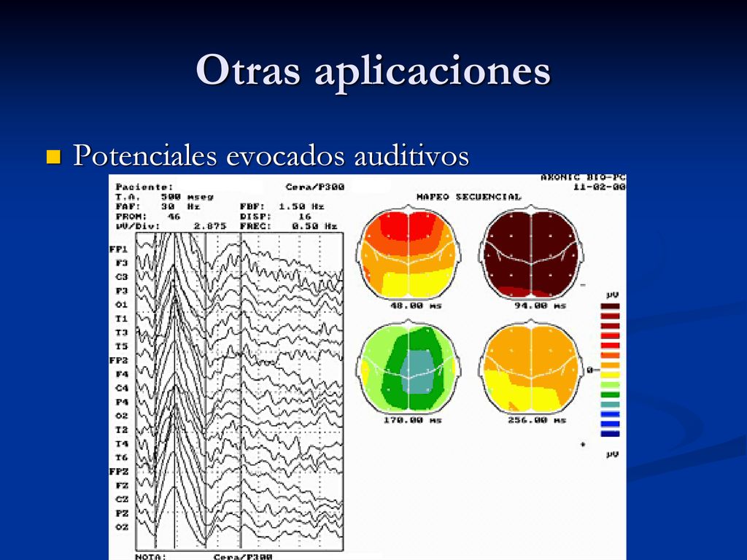Pick the yellow swatch in the µV legend

tap(611, 375)
